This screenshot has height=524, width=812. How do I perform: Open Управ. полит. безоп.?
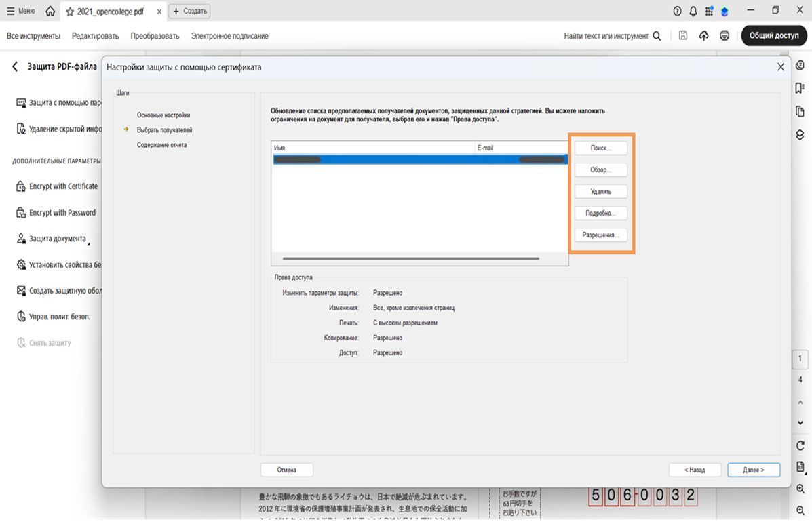click(x=54, y=317)
